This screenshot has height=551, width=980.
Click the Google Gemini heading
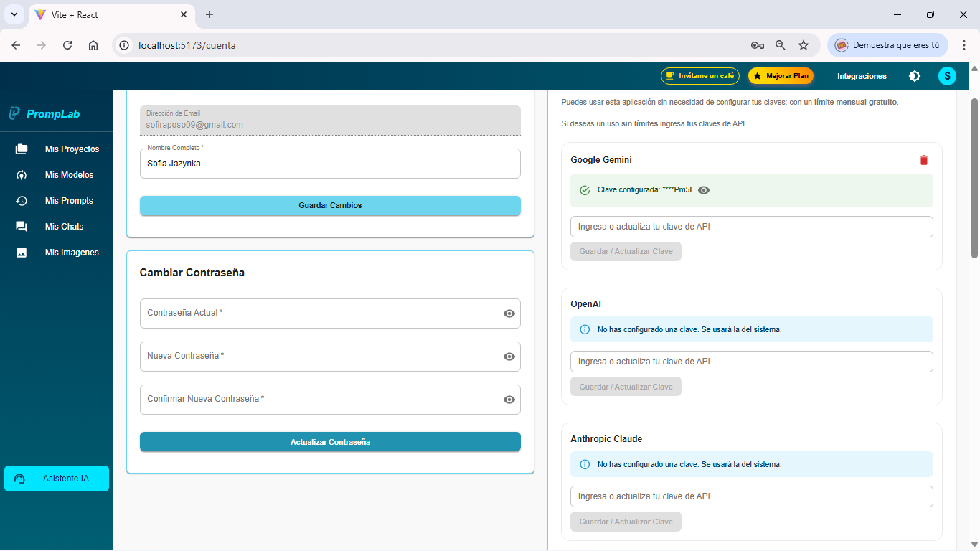point(601,160)
